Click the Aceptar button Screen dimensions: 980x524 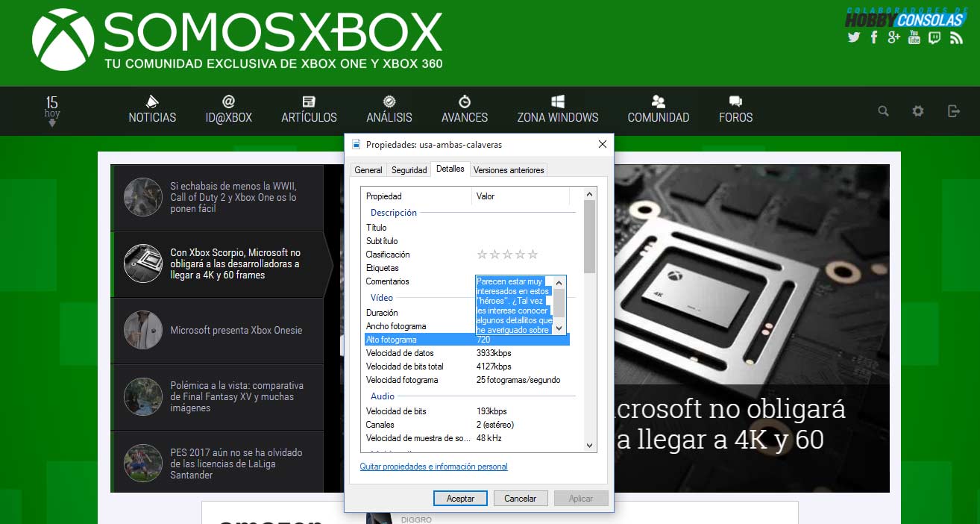[460, 498]
